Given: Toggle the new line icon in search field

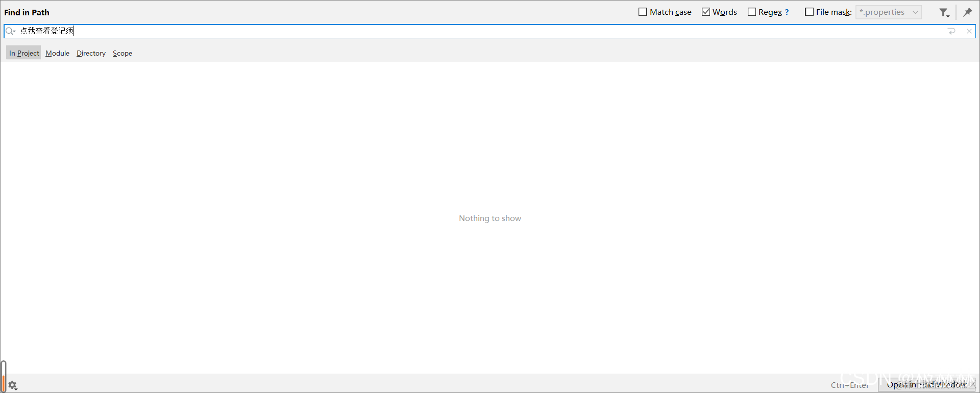Looking at the screenshot, I should point(952,31).
